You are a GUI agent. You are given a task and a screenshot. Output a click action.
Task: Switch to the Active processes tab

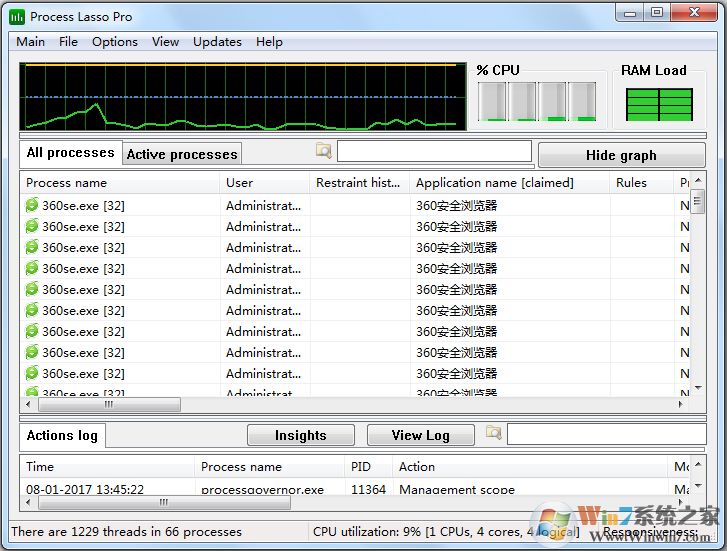[182, 154]
